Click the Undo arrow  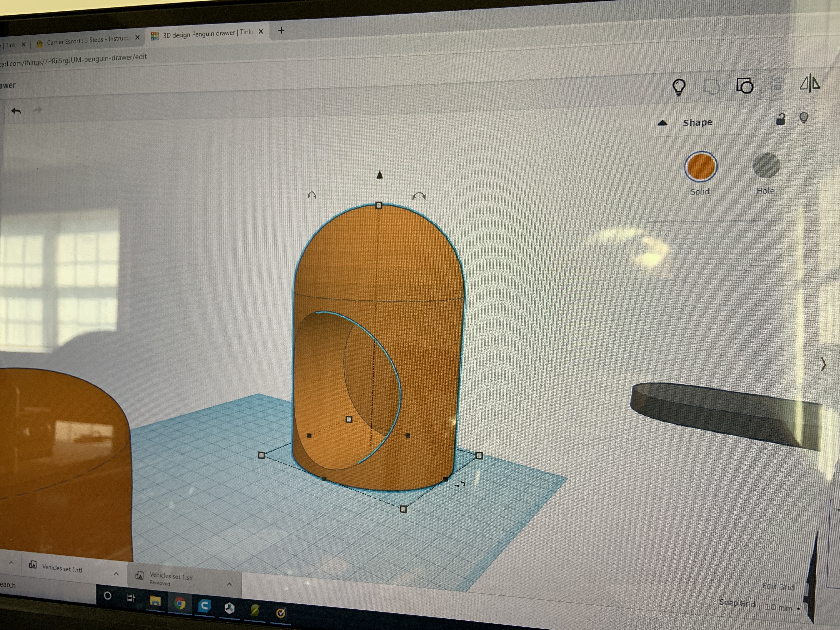(16, 111)
